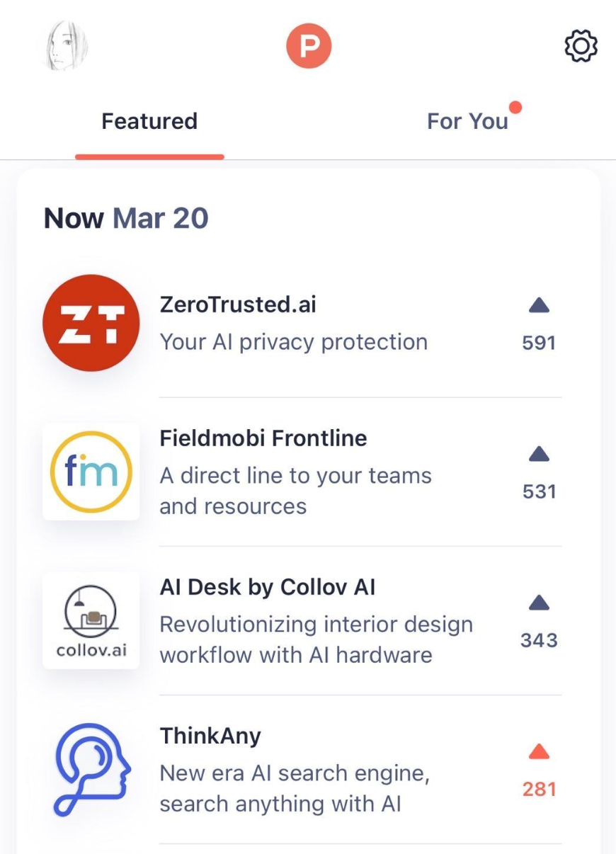Open the ThinkAny product title

point(210,736)
